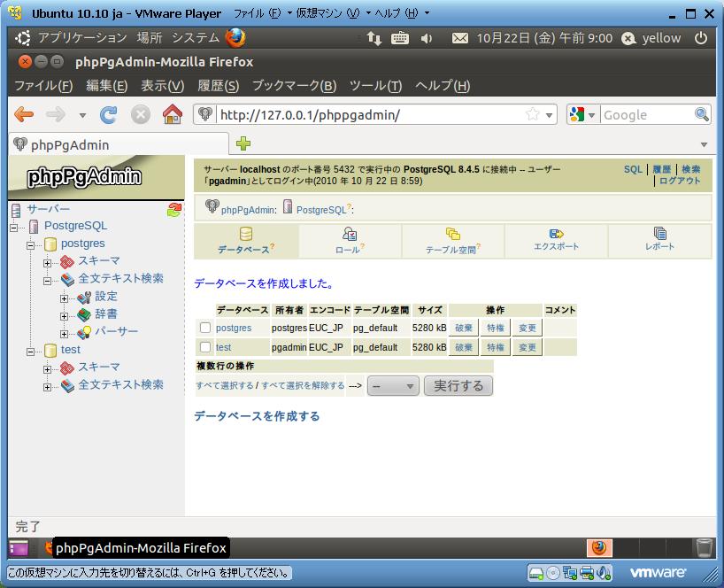This screenshot has height=588, width=724.
Task: Click the 辞書 books icon in tree
Action: pos(84,315)
